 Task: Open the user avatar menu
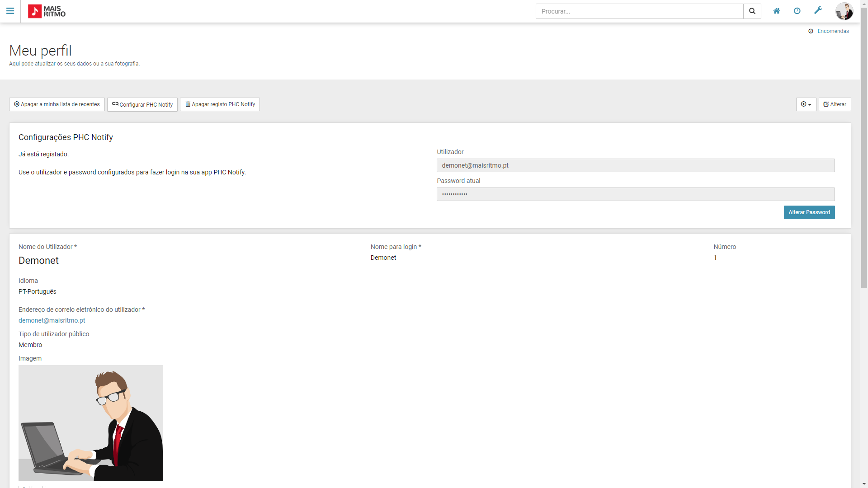(x=844, y=11)
